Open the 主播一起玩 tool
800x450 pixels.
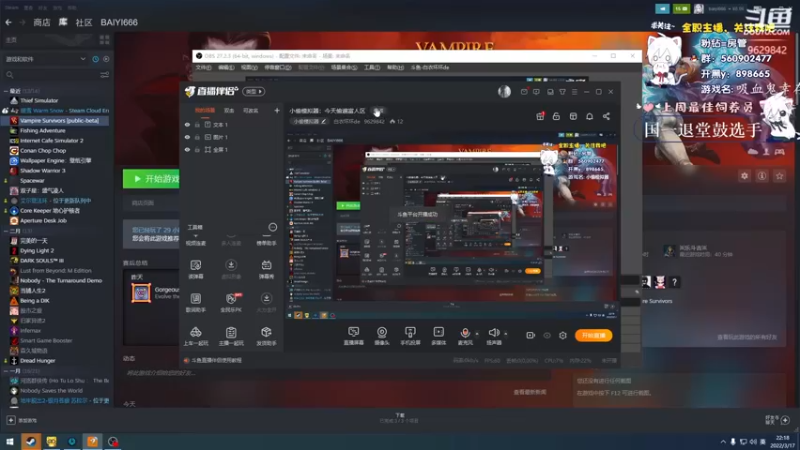tap(231, 336)
